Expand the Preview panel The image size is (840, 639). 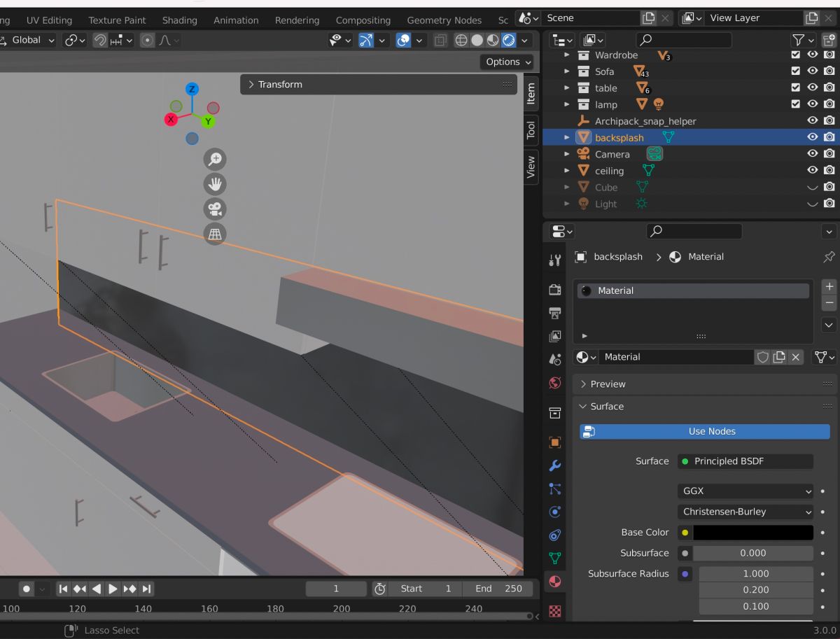705,384
